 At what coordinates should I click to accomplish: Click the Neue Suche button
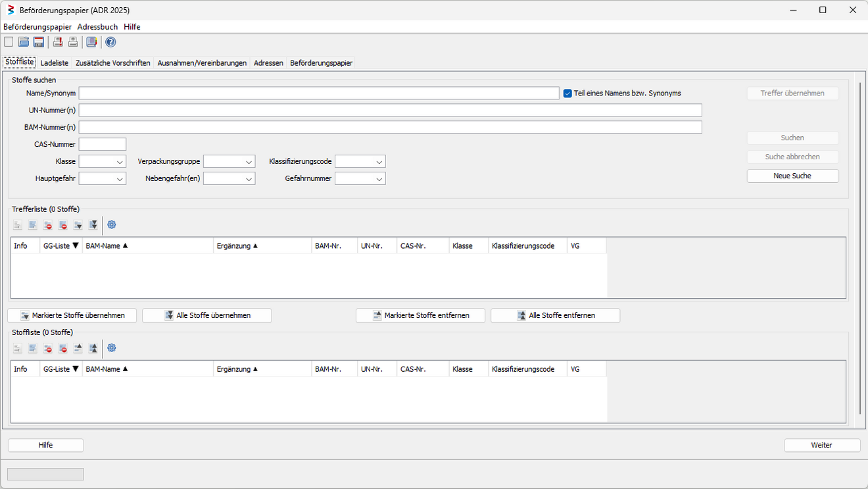(x=792, y=176)
